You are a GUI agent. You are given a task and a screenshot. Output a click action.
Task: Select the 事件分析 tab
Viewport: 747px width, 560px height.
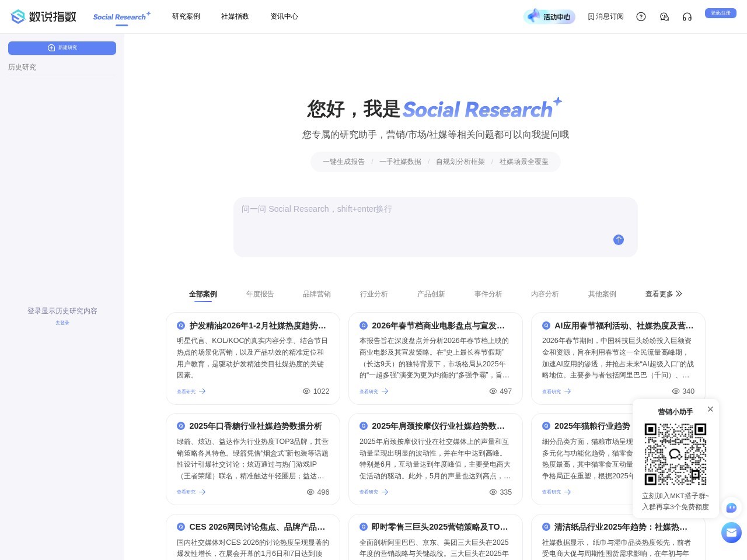pyautogui.click(x=488, y=294)
